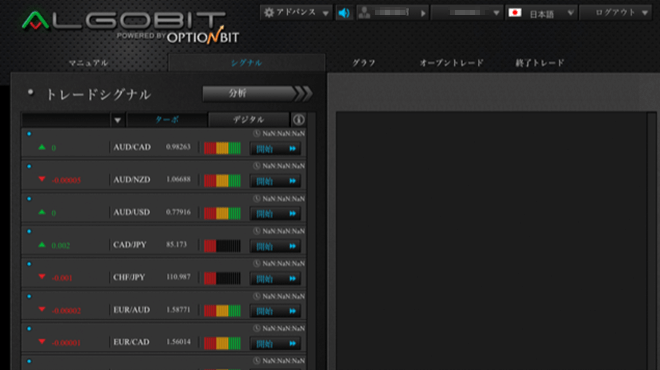This screenshot has height=370, width=660.
Task: Click the CHF/JPY signal strength bar
Action: pos(222,278)
